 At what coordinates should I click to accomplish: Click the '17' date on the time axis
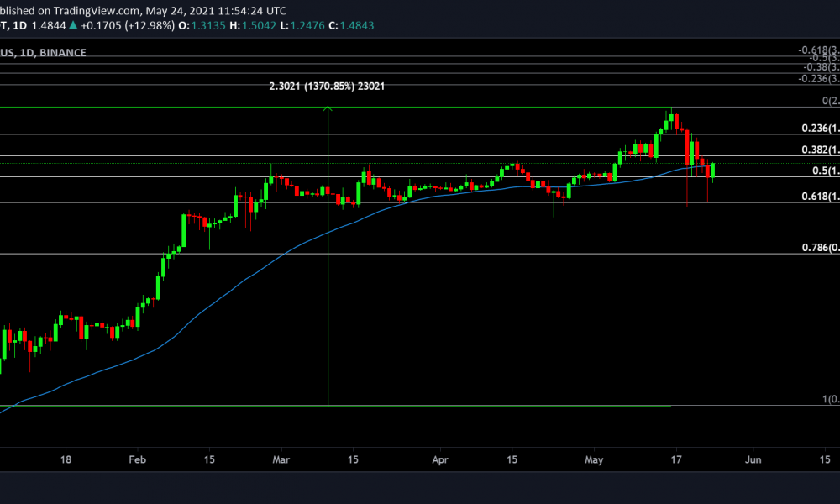676,459
